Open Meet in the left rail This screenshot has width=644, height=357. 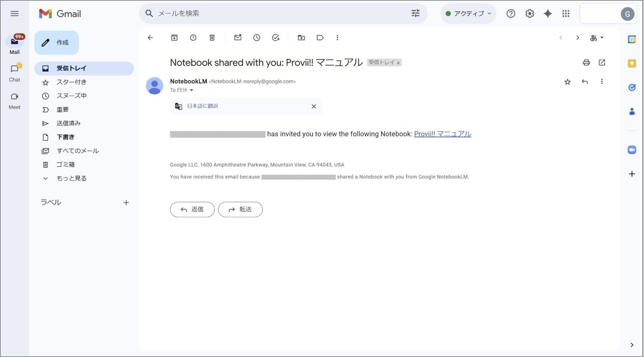tap(14, 101)
